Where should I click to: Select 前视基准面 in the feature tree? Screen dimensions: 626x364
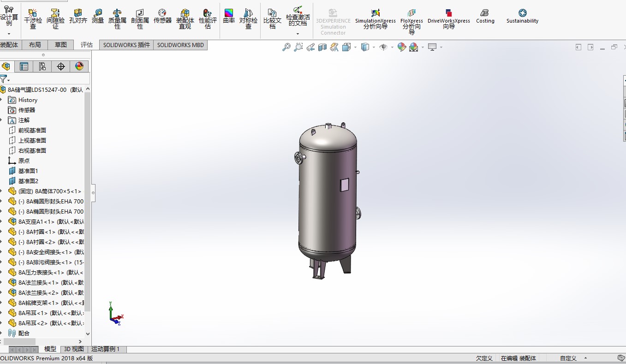32,131
